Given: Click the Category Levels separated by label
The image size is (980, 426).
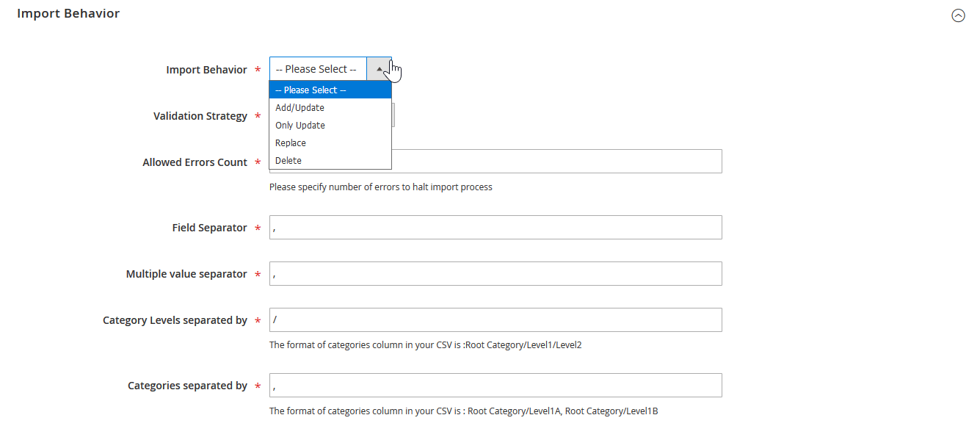Looking at the screenshot, I should (175, 320).
